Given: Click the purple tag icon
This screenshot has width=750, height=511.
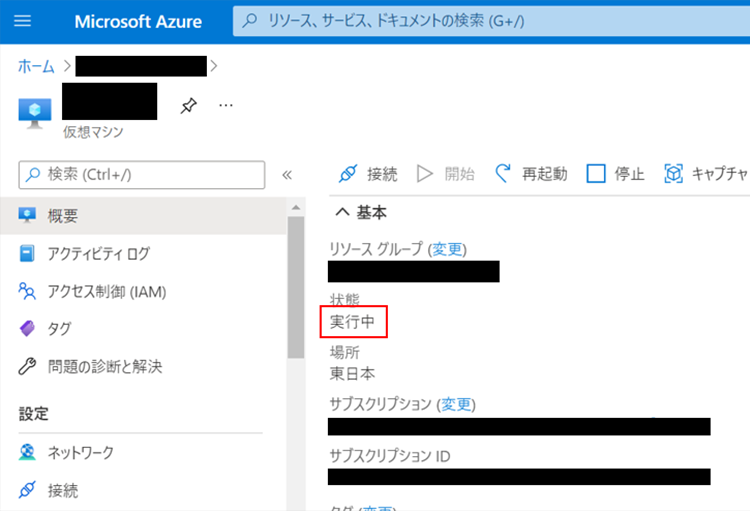Looking at the screenshot, I should click(x=27, y=329).
